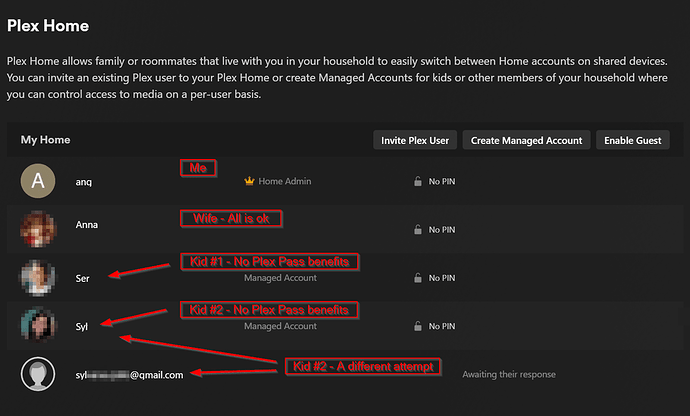
Task: Click the username Ser
Action: (82, 278)
